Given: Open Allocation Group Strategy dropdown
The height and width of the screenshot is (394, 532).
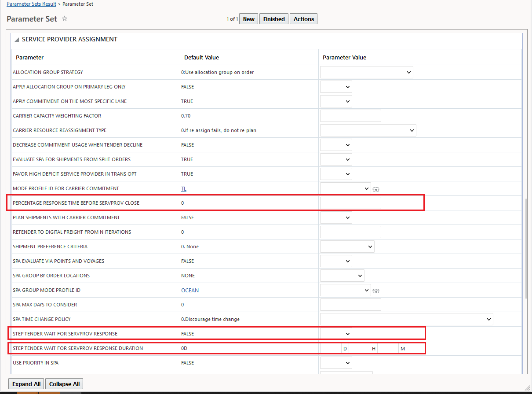Looking at the screenshot, I should [366, 72].
